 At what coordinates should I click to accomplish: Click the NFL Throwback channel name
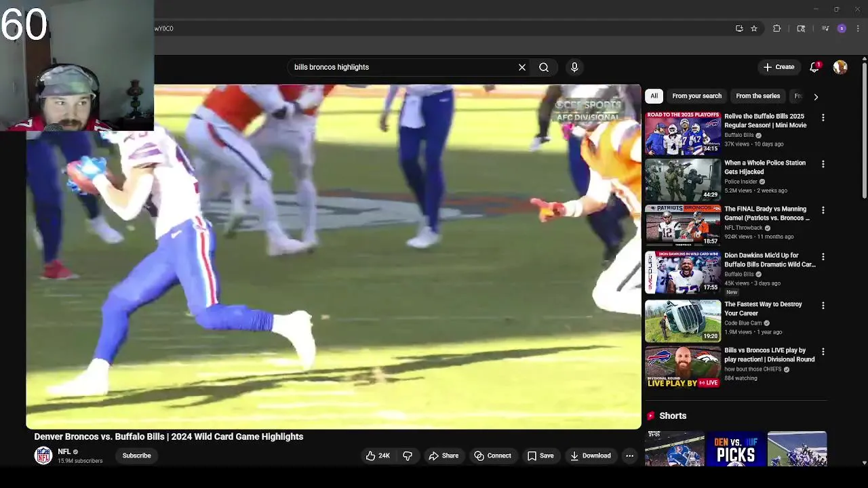[743, 228]
